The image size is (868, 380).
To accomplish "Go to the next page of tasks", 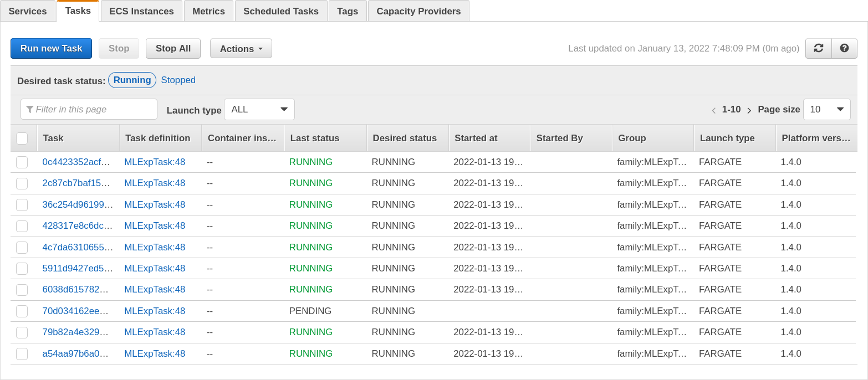I will pyautogui.click(x=749, y=110).
